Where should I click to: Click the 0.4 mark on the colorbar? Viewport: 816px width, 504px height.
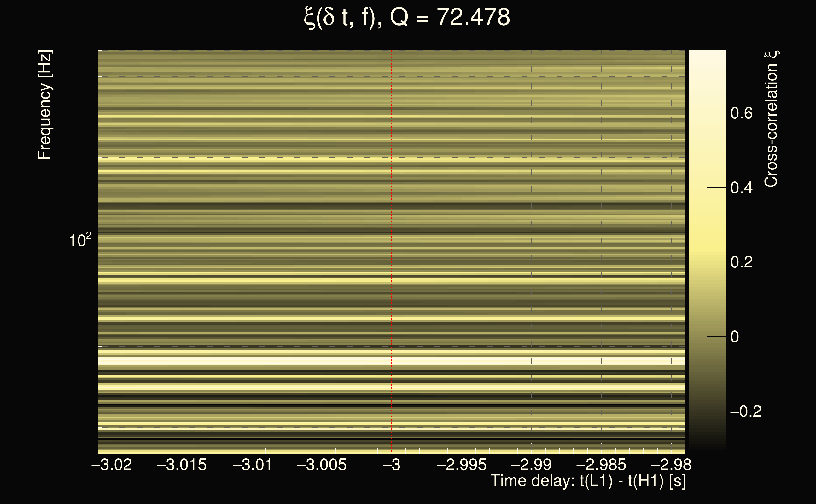click(741, 188)
